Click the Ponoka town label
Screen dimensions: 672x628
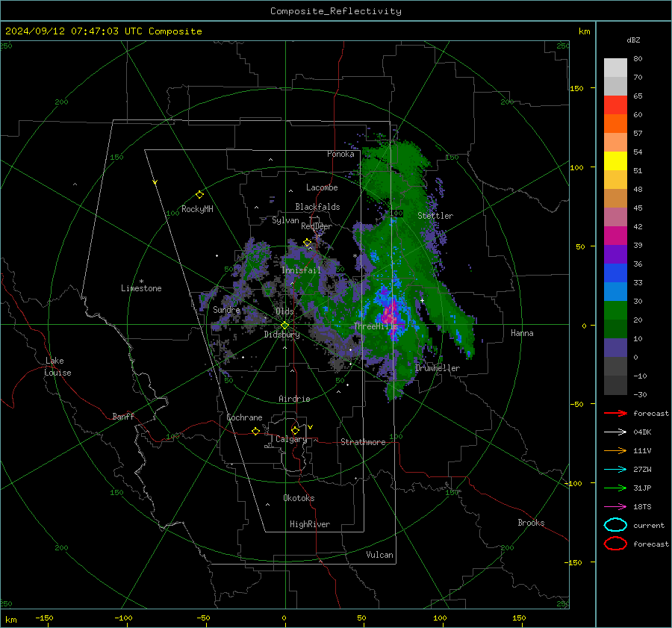pos(340,154)
